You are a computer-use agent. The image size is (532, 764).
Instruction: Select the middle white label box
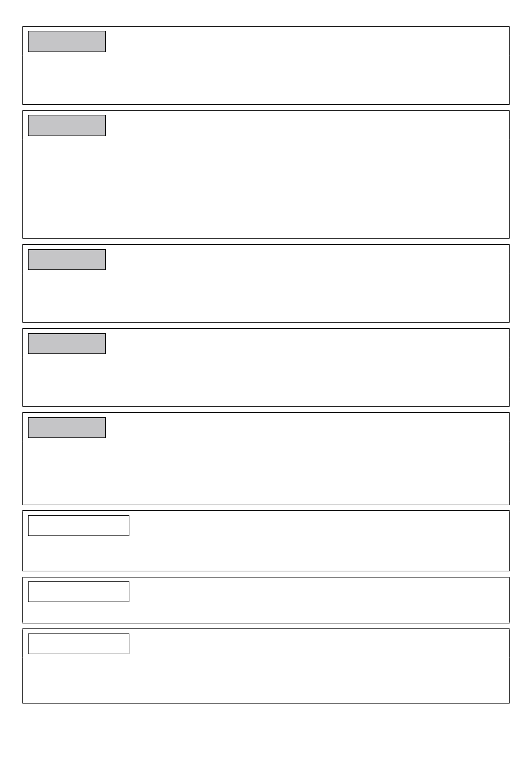(x=78, y=592)
